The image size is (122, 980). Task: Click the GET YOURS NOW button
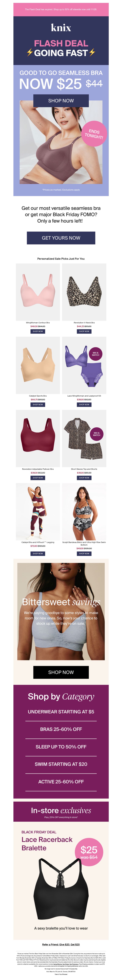[x=61, y=238]
